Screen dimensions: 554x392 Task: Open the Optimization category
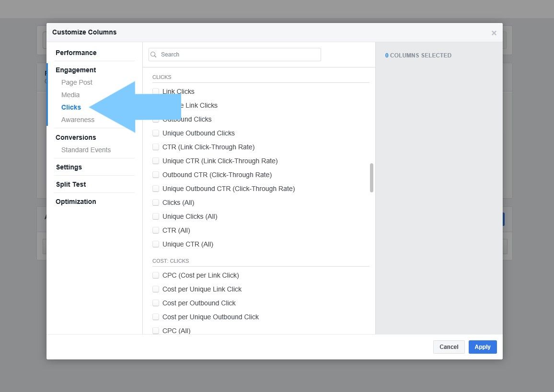(x=76, y=202)
